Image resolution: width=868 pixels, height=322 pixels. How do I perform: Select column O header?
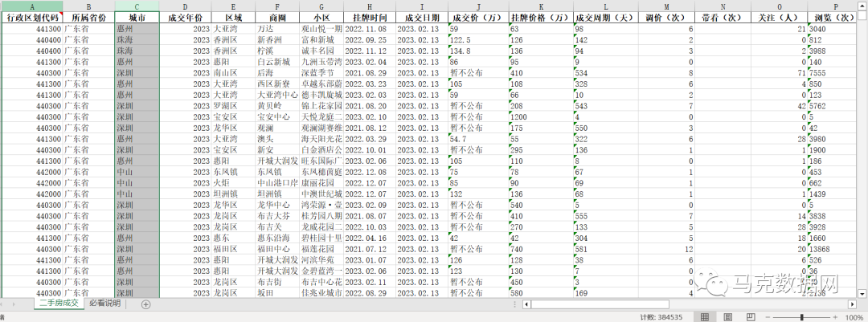pos(780,6)
